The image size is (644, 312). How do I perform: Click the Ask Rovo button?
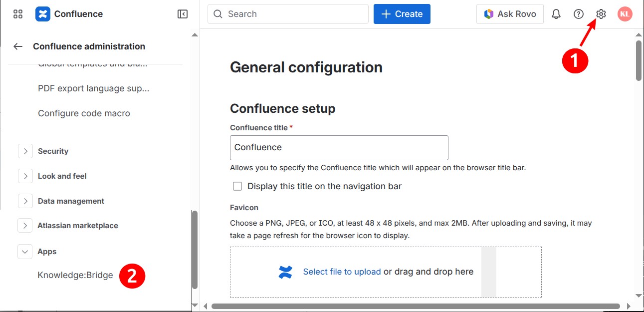pos(510,14)
